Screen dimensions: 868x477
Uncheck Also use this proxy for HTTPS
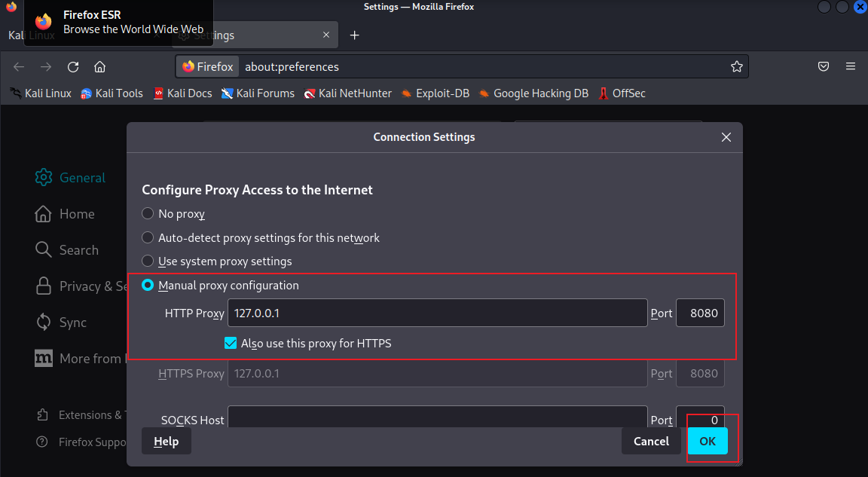[x=231, y=344]
